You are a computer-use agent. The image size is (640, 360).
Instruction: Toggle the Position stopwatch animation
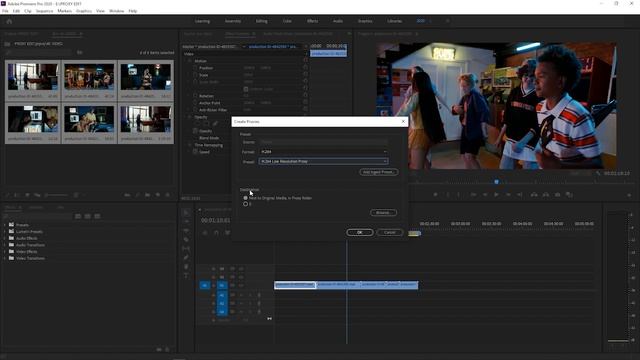coord(196,68)
